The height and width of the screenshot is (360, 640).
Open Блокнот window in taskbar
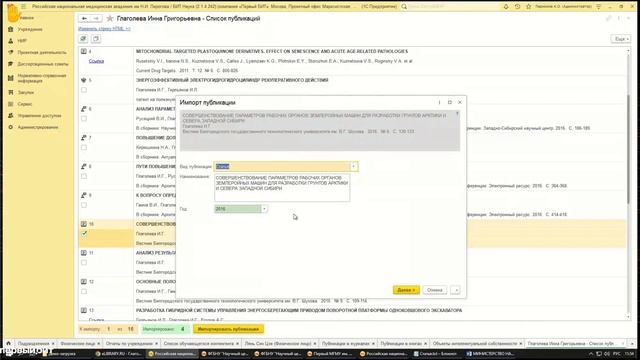coord(438,354)
